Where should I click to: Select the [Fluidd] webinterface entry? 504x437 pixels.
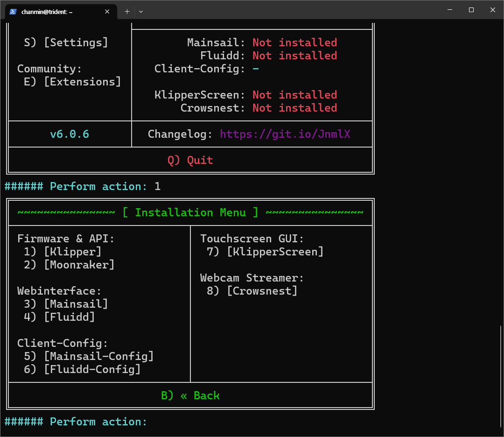tap(69, 317)
